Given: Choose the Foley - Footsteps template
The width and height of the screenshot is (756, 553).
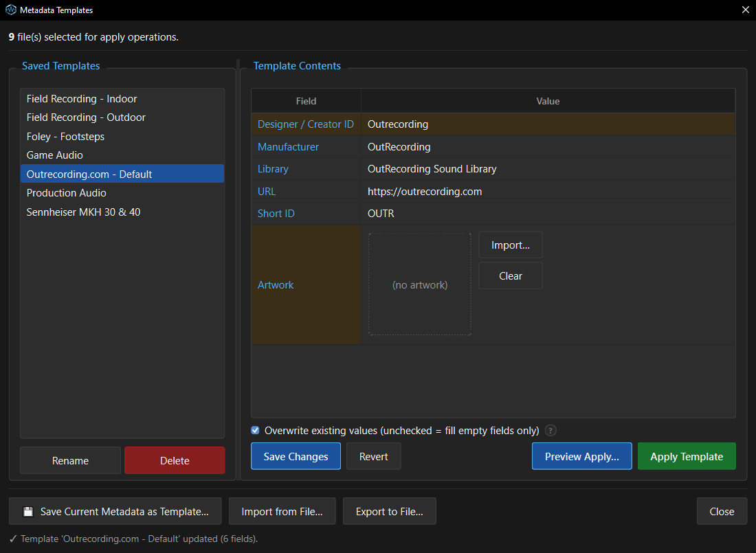Looking at the screenshot, I should (122, 137).
